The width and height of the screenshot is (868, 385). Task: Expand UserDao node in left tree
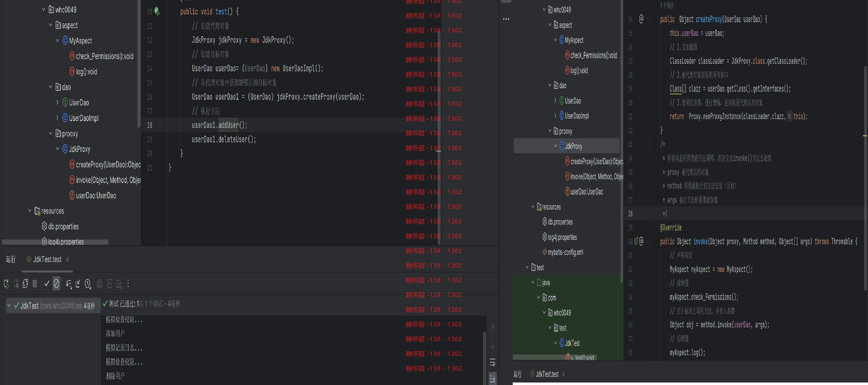point(57,103)
